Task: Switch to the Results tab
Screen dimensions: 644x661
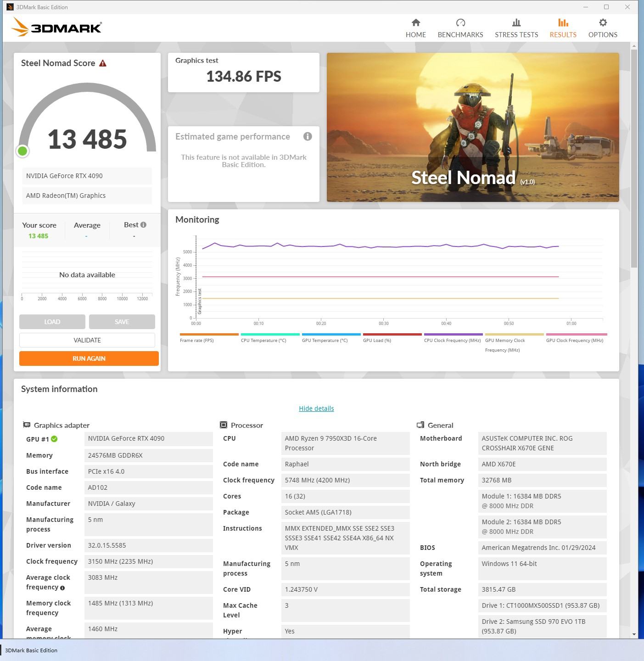Action: pos(563,28)
